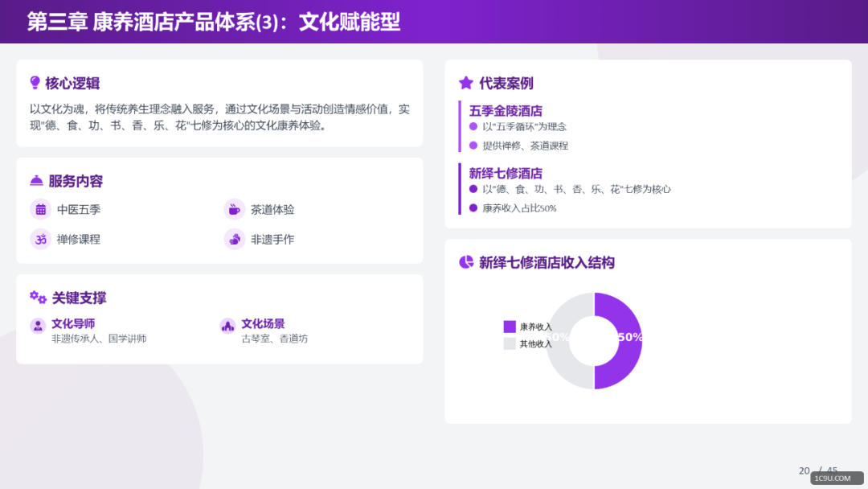Select the teacup icon beside 茶道体验

click(x=234, y=209)
